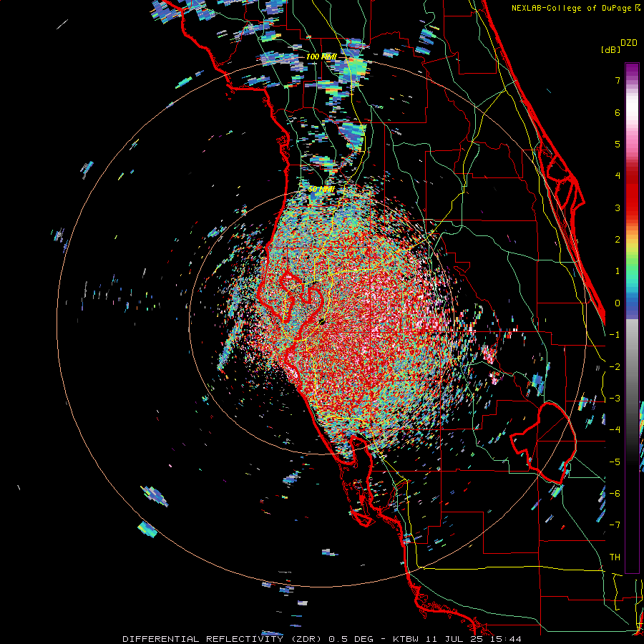Click the -1 value on the scale

(615, 335)
